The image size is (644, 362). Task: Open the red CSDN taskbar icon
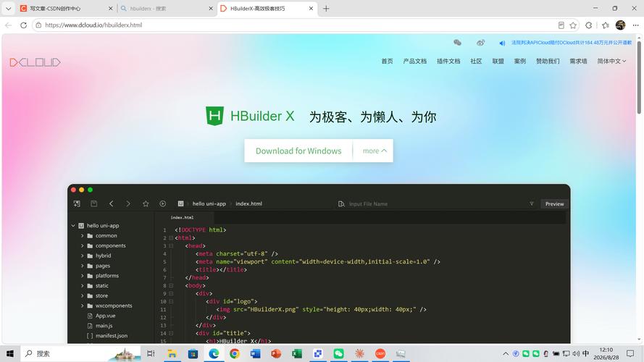click(x=380, y=353)
